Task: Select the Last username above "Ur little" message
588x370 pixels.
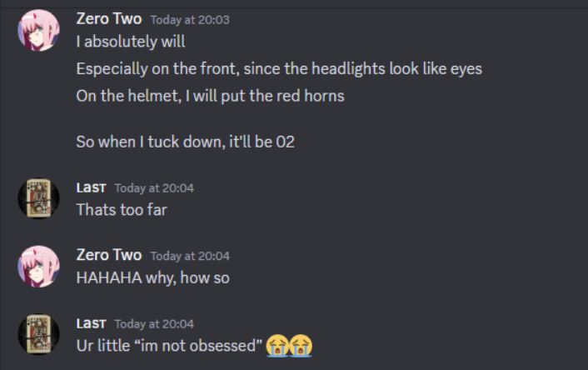Action: click(91, 323)
